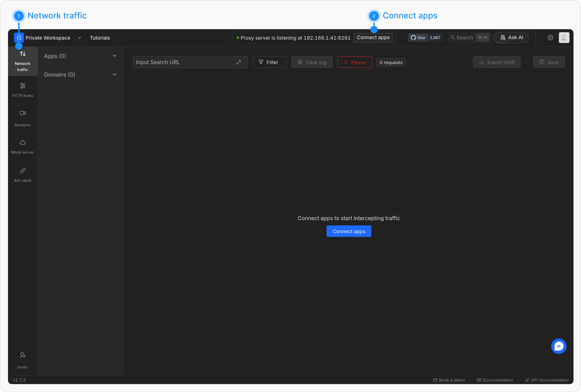
Task: Open the Documentation link in the footer
Action: click(x=495, y=380)
